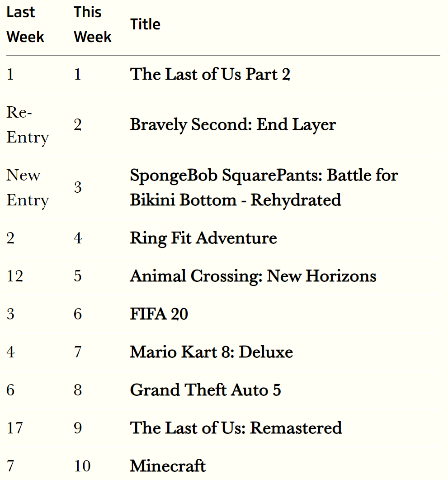Click last week rank 17 cell

pos(15,428)
